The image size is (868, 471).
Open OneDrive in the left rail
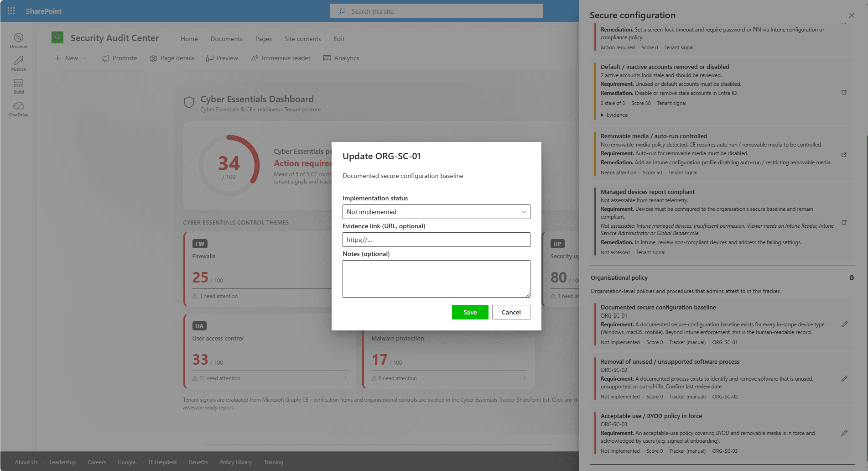coord(19,109)
